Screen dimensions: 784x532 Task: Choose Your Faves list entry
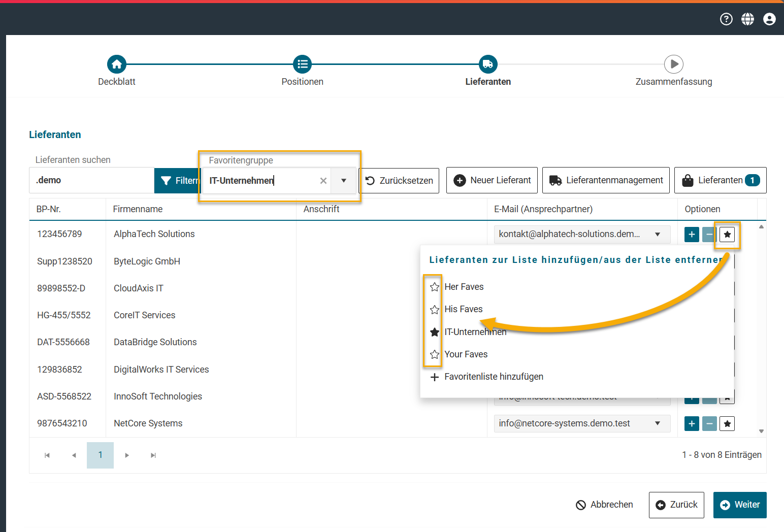pos(466,354)
